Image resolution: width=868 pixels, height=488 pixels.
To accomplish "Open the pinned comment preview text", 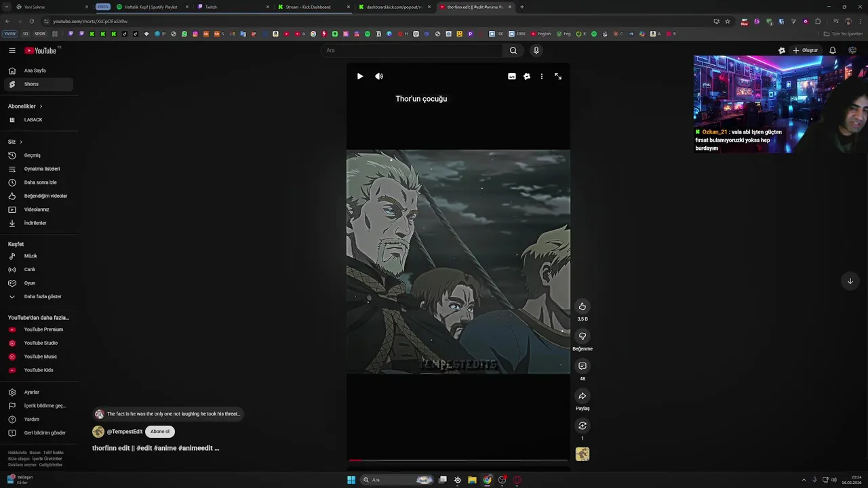I will coord(174,414).
